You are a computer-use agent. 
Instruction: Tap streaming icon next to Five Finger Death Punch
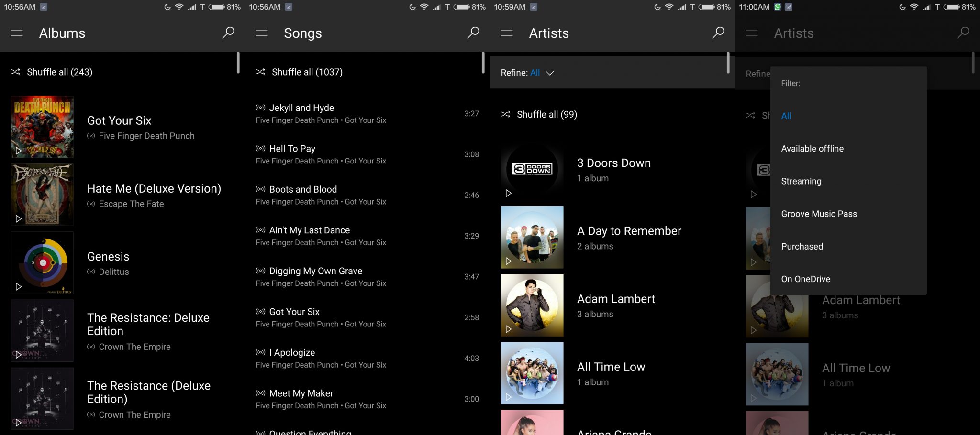pyautogui.click(x=91, y=136)
